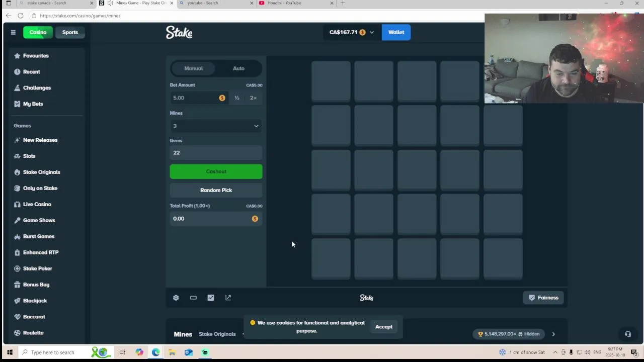644x362 pixels.
Task: Accept the cookies notice
Action: tap(383, 327)
